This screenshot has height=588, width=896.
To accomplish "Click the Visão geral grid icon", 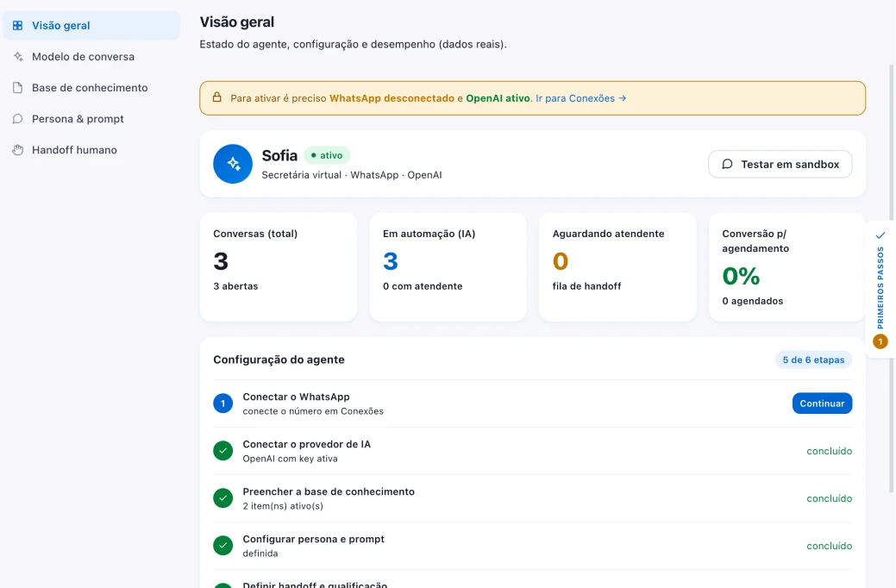I will [x=18, y=25].
